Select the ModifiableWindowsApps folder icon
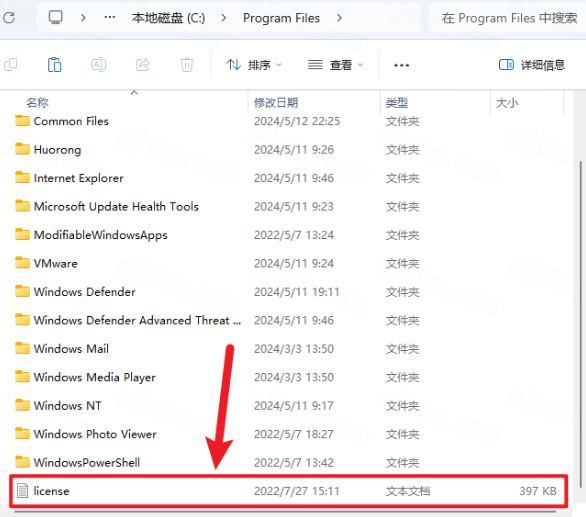586x517 pixels. pyautogui.click(x=22, y=234)
